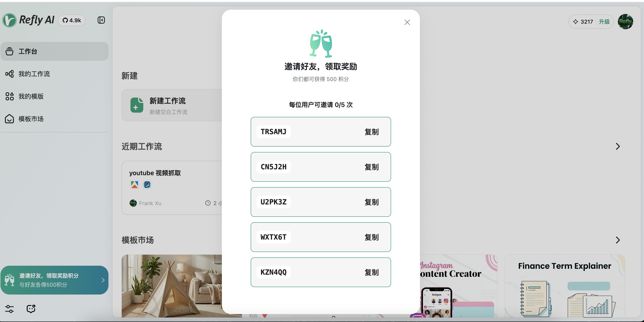This screenshot has width=644, height=322.
Task: Open the feedback chat face icon
Action: 31,309
